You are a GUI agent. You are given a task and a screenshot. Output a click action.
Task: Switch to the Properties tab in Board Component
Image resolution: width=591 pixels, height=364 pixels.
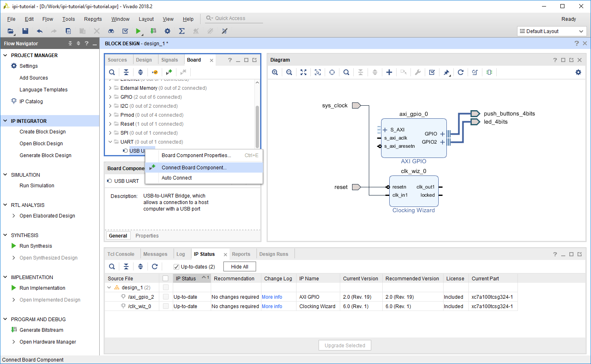(x=147, y=236)
